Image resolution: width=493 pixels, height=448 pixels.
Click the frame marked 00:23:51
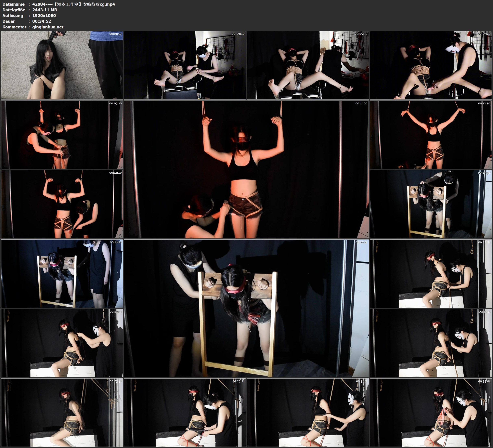(62, 343)
